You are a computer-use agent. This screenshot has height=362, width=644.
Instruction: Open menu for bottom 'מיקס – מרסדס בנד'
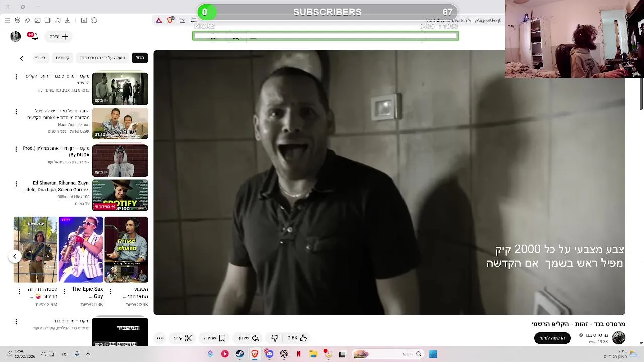(x=16, y=322)
